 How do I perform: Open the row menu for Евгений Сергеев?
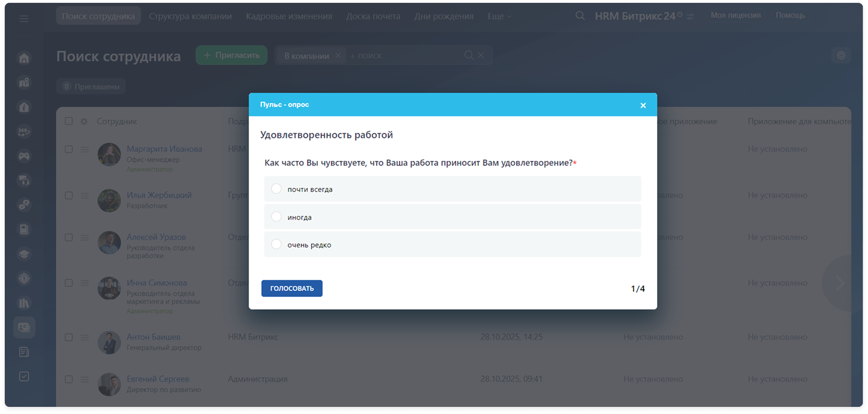pos(84,379)
